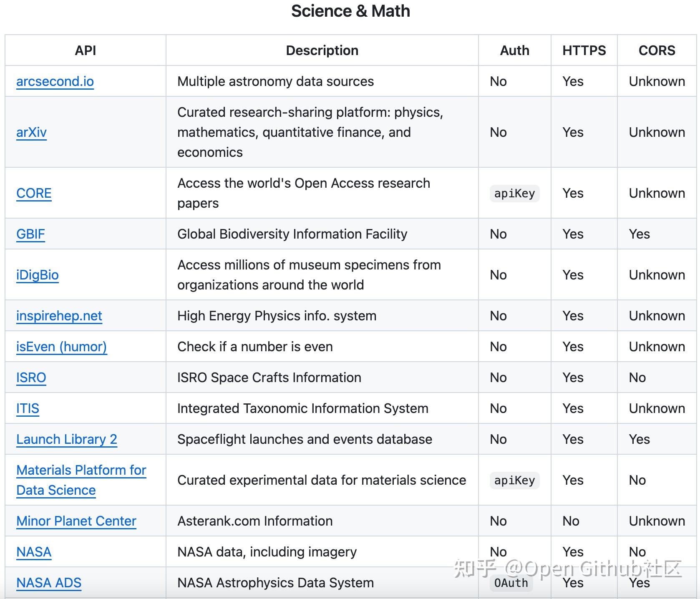Open the Minor Planet Center link

click(76, 521)
